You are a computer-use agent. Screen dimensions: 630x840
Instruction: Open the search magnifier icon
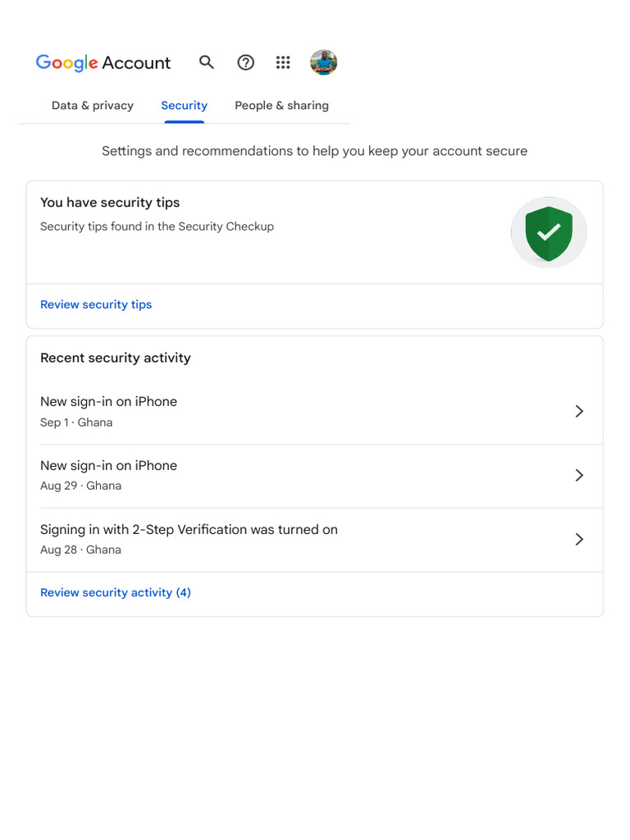coord(207,62)
